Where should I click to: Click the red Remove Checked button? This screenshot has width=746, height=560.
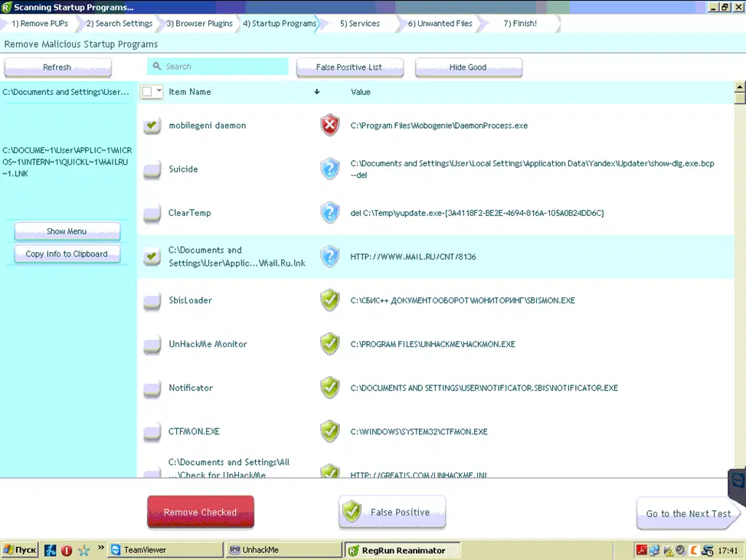coord(201,512)
